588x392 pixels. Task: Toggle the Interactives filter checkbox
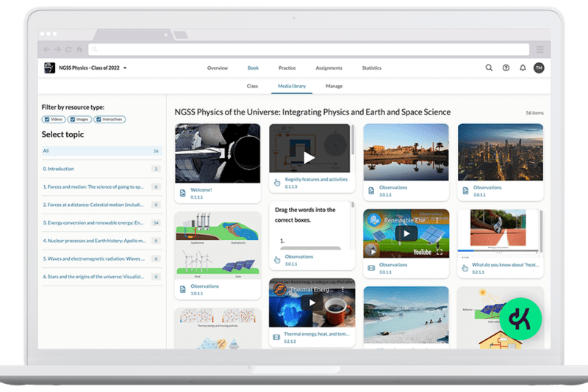pos(98,119)
